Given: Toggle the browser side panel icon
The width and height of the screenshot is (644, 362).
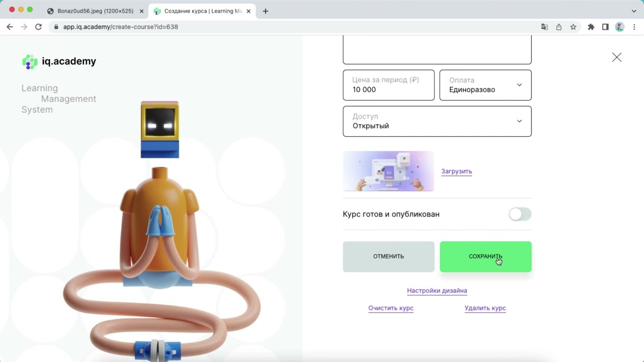Looking at the screenshot, I should (x=605, y=27).
